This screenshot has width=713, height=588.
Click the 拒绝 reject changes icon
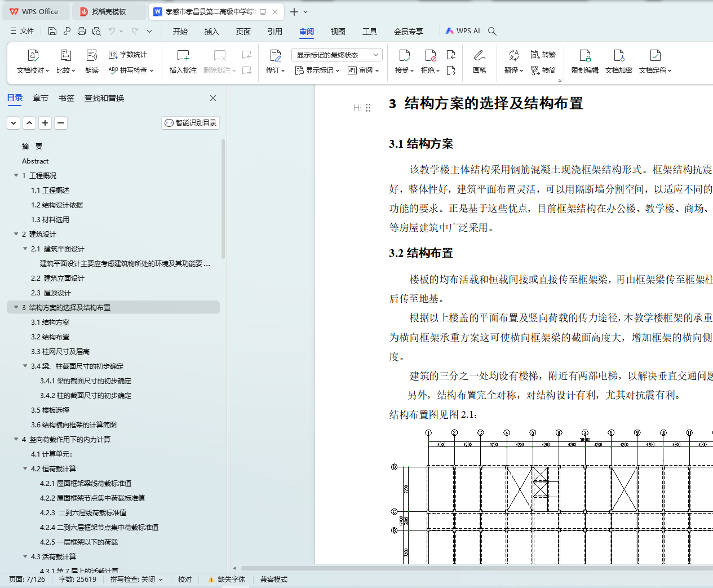pyautogui.click(x=431, y=55)
